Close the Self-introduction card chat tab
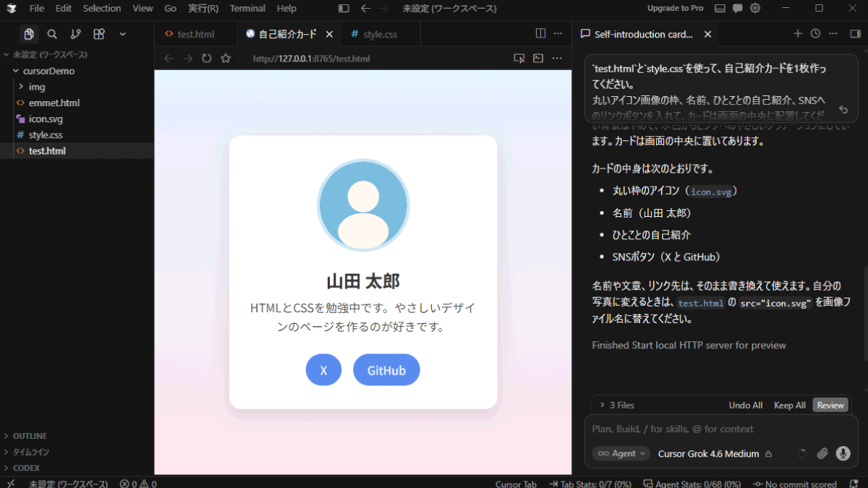The image size is (868, 488). click(x=707, y=34)
